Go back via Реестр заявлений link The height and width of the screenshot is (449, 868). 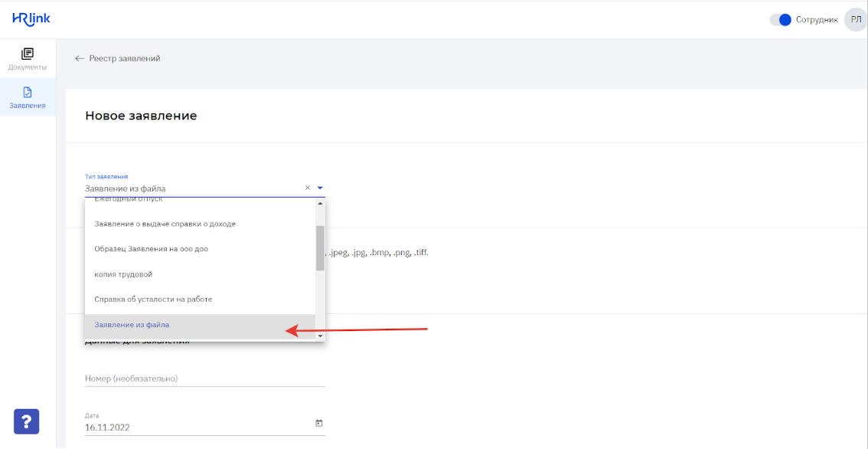pyautogui.click(x=124, y=58)
